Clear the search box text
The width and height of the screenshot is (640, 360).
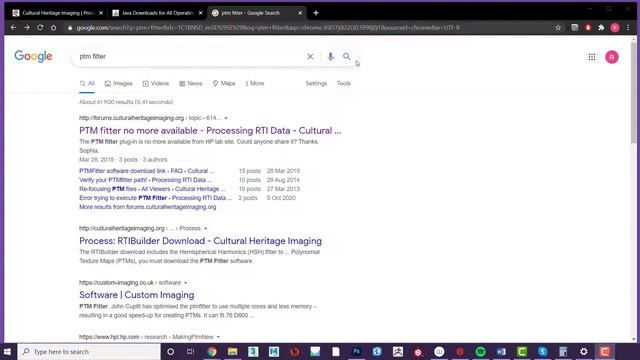[310, 57]
